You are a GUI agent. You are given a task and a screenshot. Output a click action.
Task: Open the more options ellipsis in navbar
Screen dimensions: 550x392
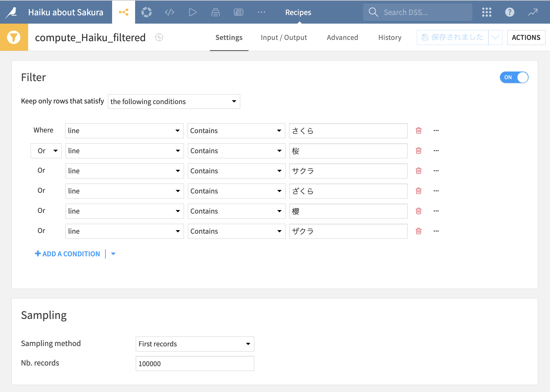point(262,12)
